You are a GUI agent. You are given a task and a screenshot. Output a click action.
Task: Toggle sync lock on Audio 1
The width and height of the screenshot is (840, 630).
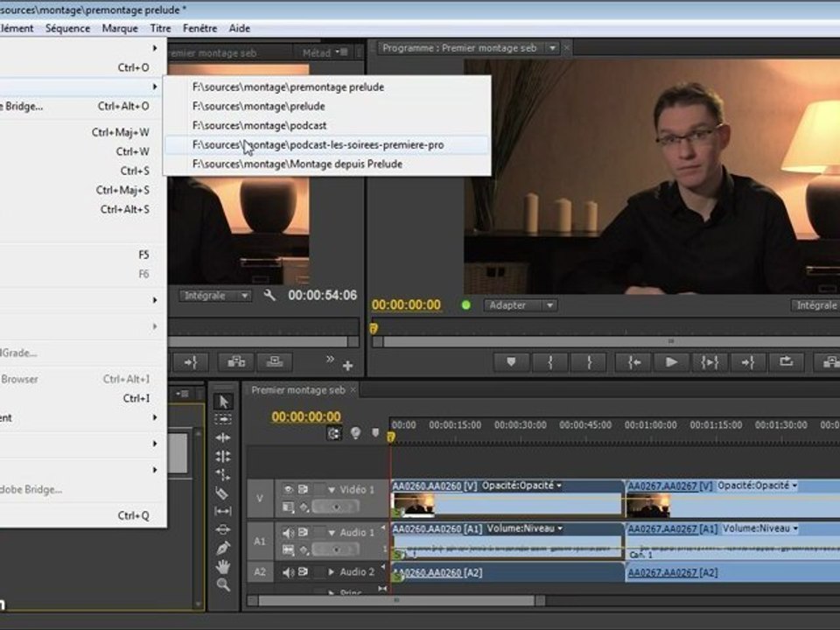click(304, 532)
